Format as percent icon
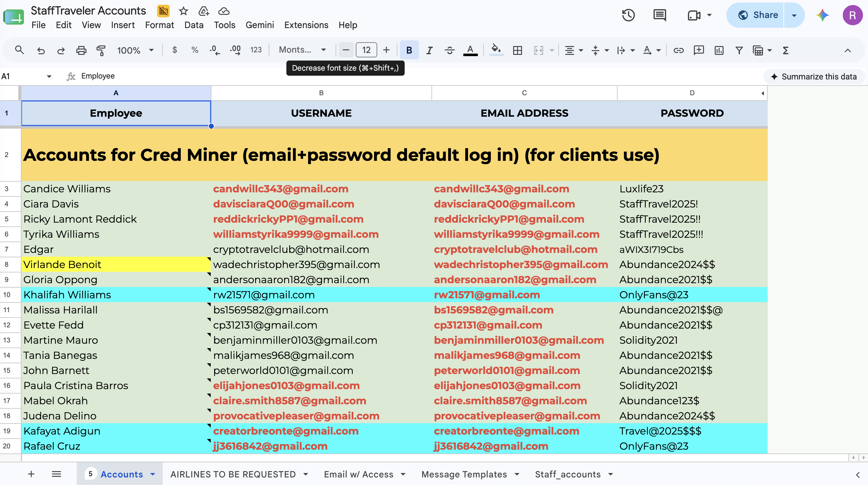This screenshot has width=868, height=485. pyautogui.click(x=194, y=50)
